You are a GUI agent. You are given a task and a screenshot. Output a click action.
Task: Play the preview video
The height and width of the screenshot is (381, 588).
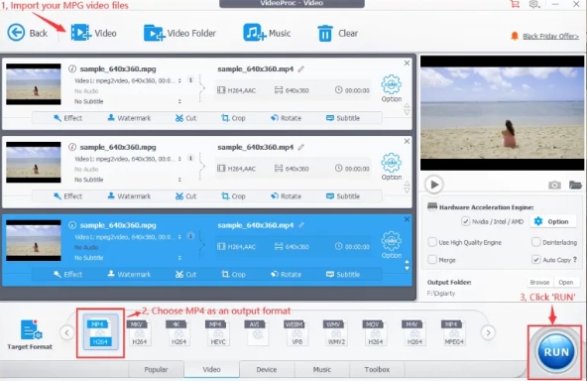pyautogui.click(x=434, y=185)
